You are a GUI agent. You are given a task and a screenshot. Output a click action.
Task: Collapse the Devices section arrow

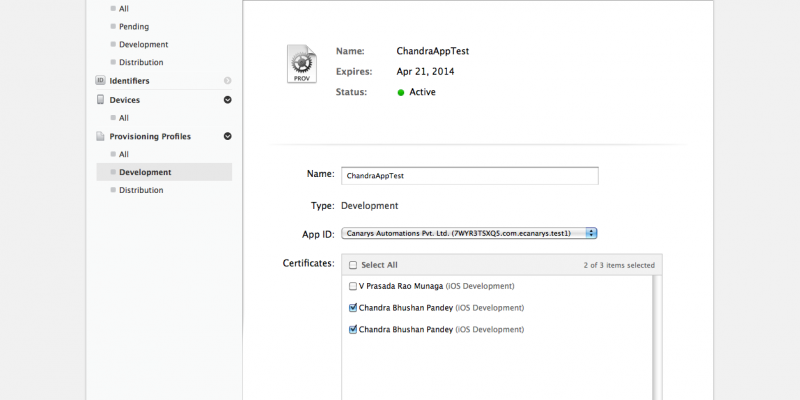pos(227,100)
